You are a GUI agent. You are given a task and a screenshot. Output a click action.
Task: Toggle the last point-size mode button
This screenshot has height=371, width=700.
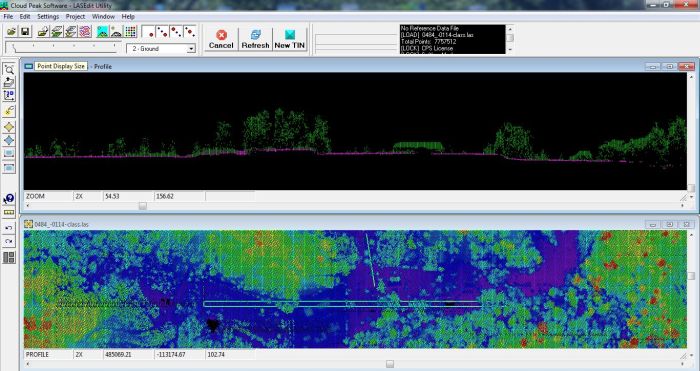(190, 32)
